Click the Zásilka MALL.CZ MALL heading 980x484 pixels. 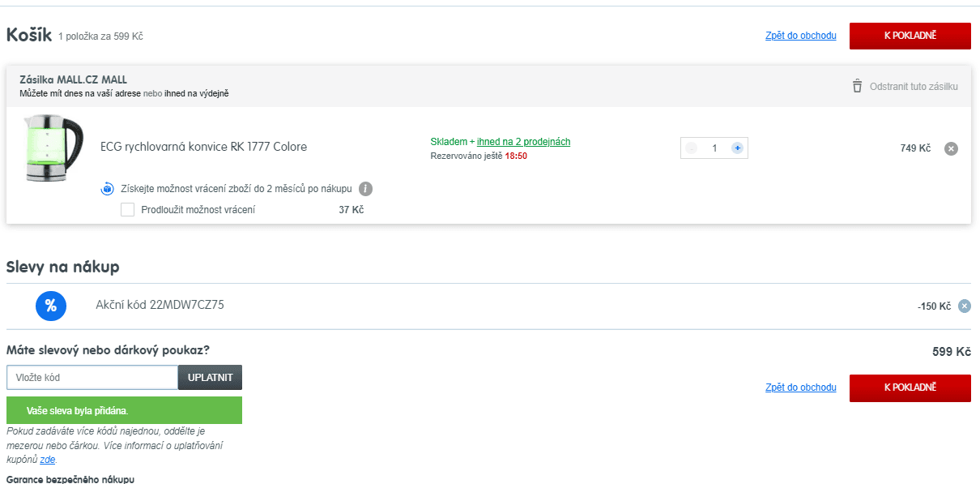[74, 79]
